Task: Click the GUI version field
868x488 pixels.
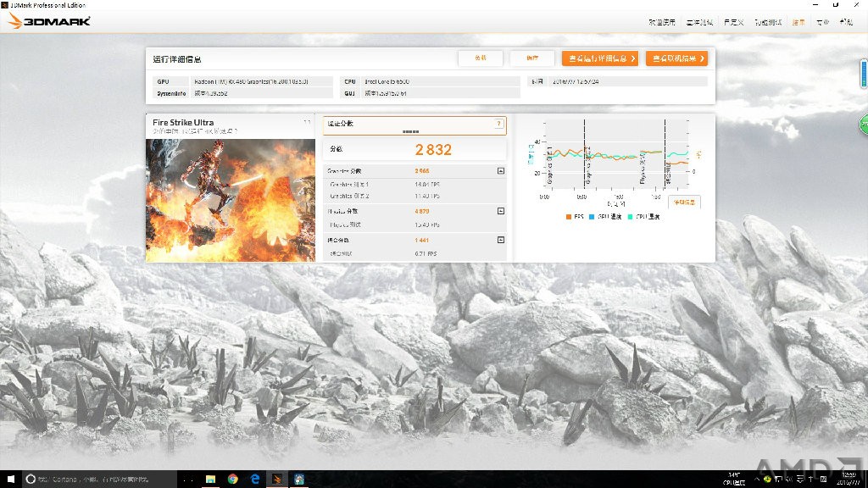Action: (441, 93)
